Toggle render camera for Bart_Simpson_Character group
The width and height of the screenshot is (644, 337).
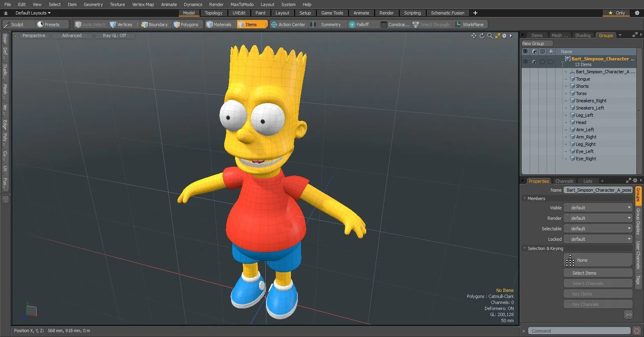(534, 62)
